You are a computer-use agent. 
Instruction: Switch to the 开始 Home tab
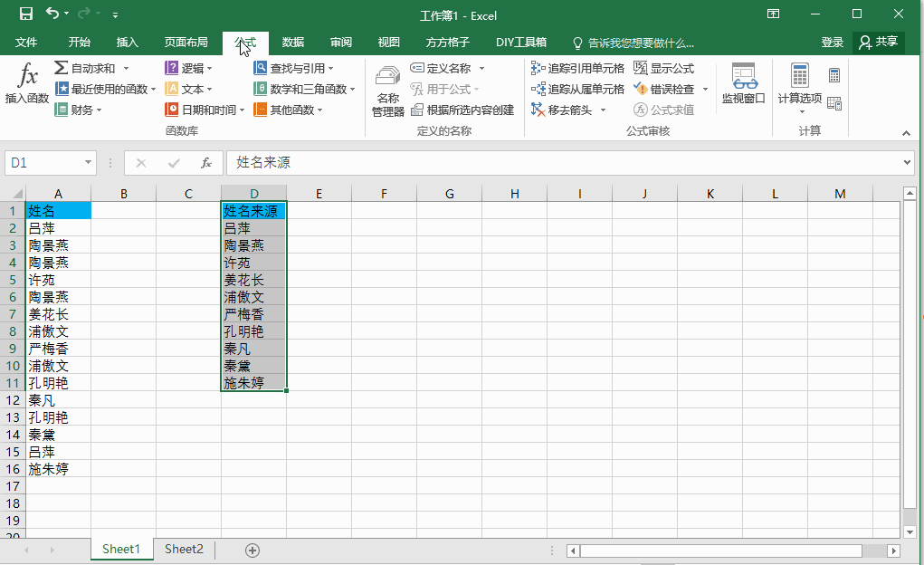point(79,43)
